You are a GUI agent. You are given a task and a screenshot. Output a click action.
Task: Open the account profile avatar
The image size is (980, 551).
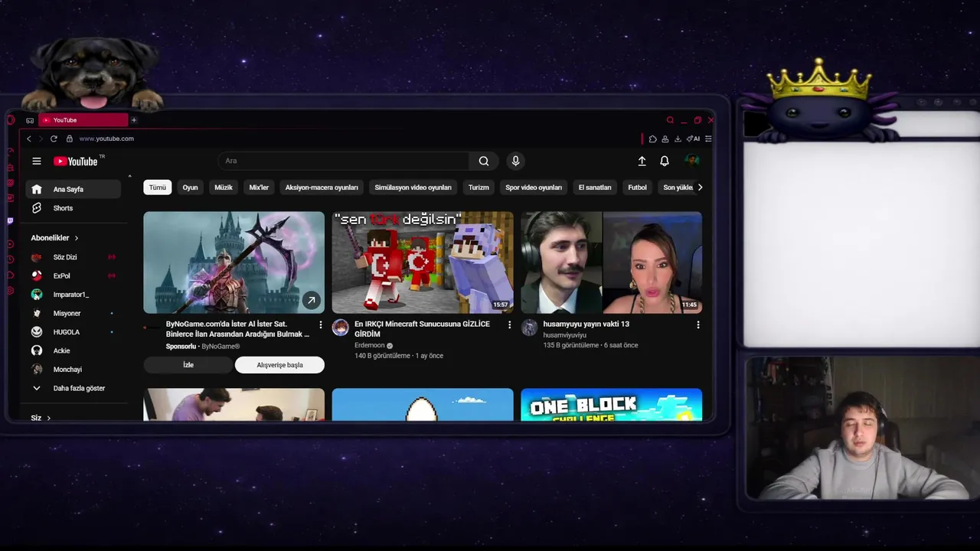pyautogui.click(x=692, y=161)
